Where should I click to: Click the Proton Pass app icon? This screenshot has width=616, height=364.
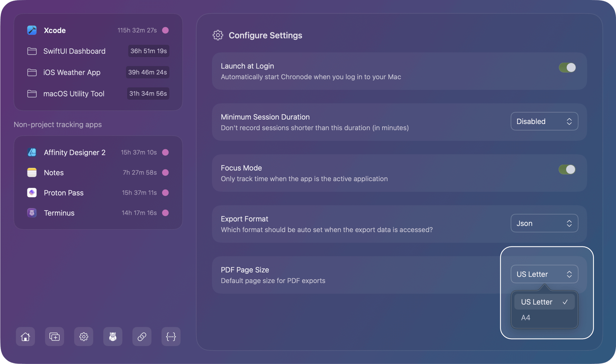(x=32, y=193)
